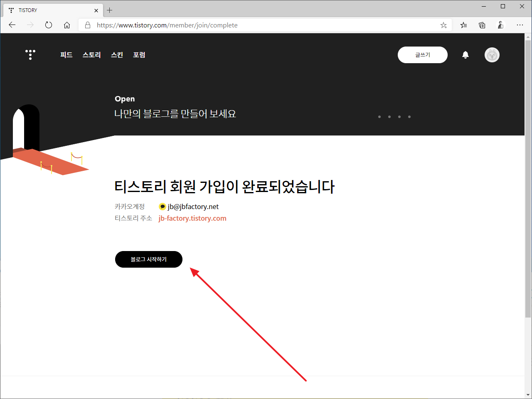Minimize the browser window
This screenshot has height=399, width=532.
[484, 6]
